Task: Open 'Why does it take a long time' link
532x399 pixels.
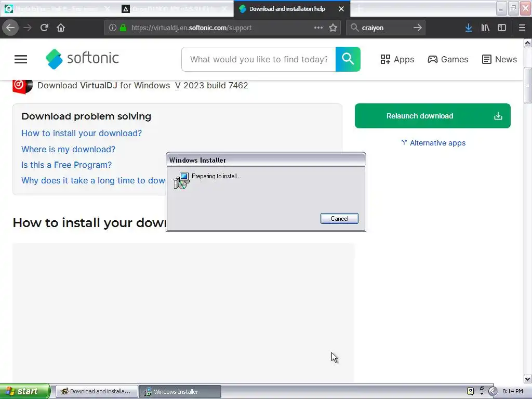Action: click(x=94, y=180)
